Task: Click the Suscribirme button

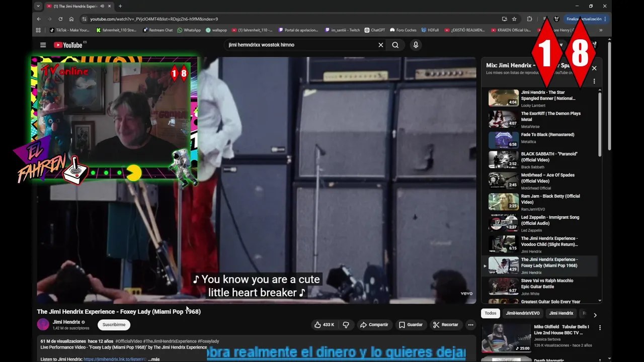Action: (x=114, y=325)
